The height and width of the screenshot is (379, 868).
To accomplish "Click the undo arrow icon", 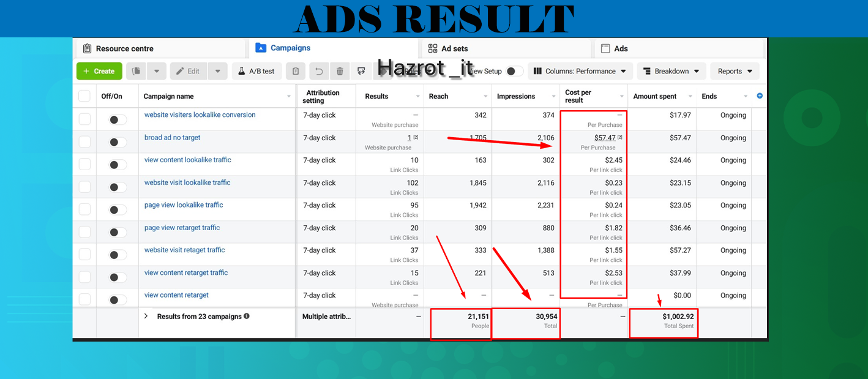I will coord(319,71).
